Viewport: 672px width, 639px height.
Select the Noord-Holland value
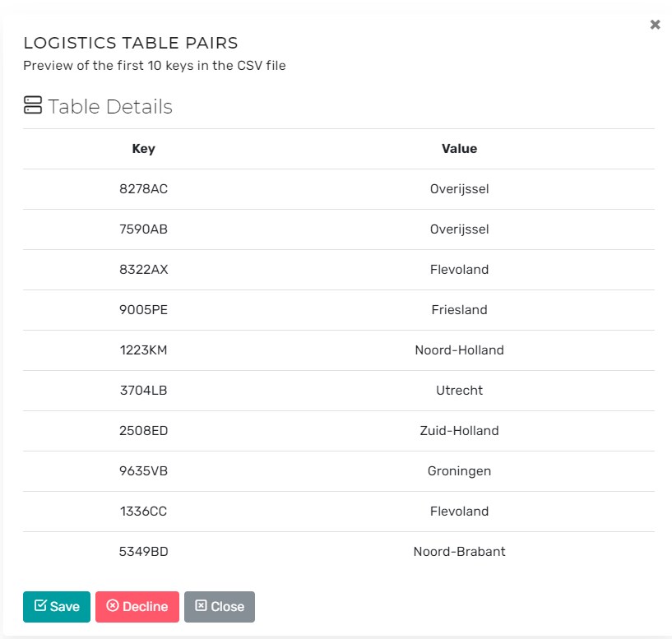point(459,350)
